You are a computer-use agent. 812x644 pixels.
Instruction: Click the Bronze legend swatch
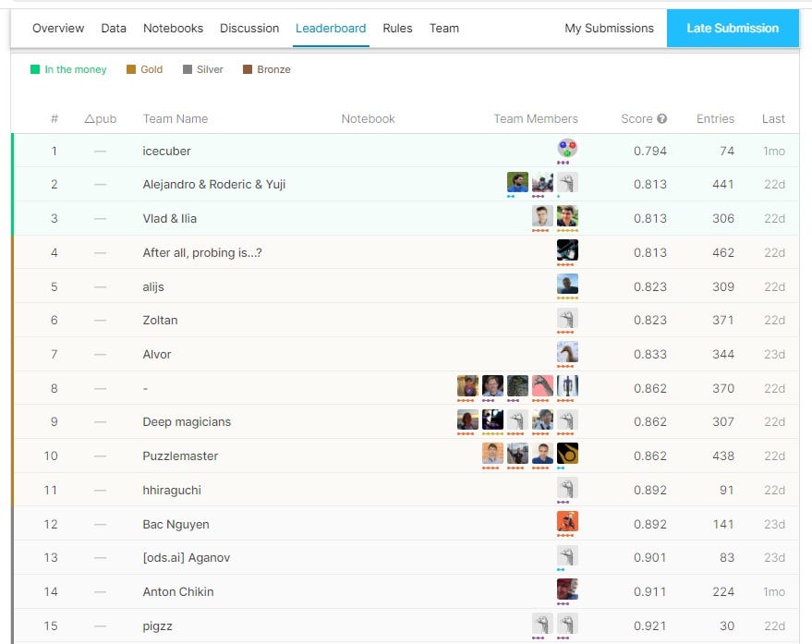pyautogui.click(x=248, y=69)
